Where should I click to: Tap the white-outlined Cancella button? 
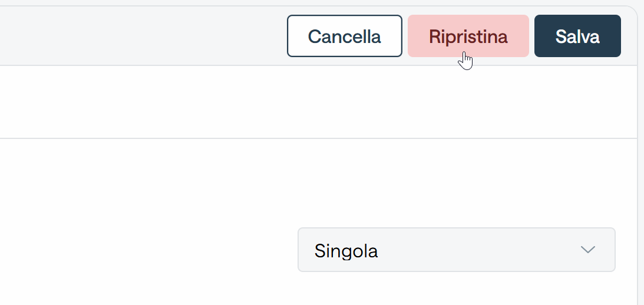click(x=344, y=36)
